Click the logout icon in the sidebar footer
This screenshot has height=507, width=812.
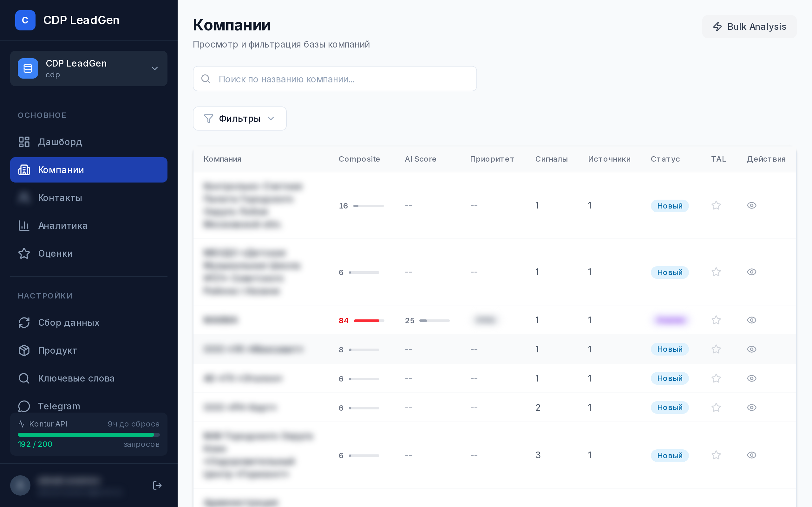(157, 485)
